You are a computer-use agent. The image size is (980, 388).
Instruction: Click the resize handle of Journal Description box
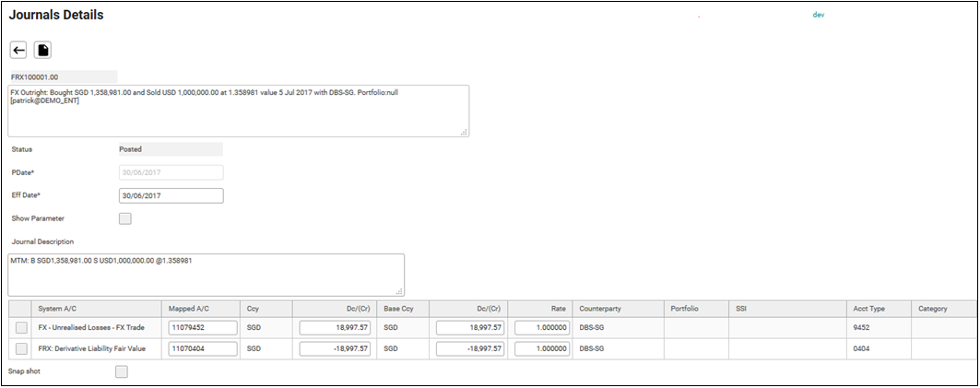pyautogui.click(x=399, y=290)
